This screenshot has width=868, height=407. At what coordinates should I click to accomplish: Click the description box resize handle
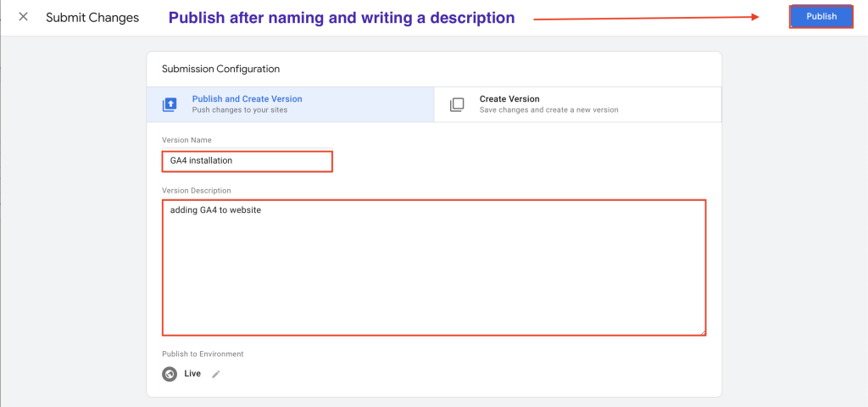coord(703,332)
